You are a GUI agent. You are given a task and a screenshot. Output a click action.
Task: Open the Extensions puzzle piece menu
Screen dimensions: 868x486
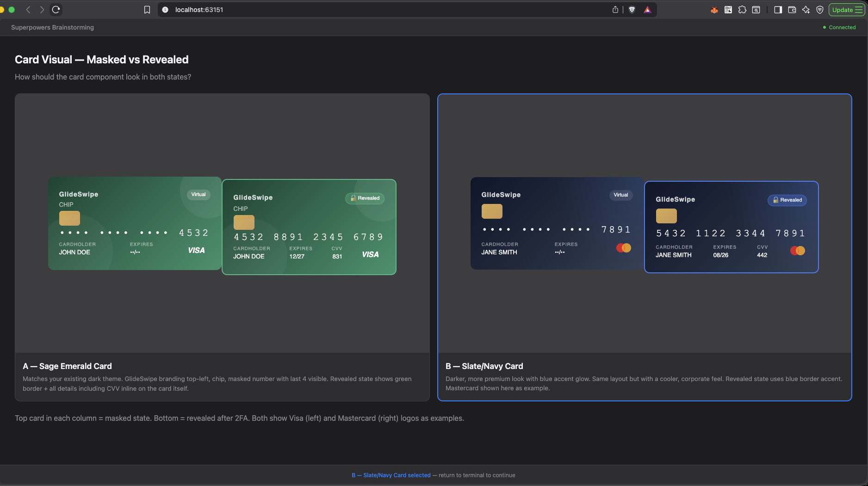click(x=742, y=10)
